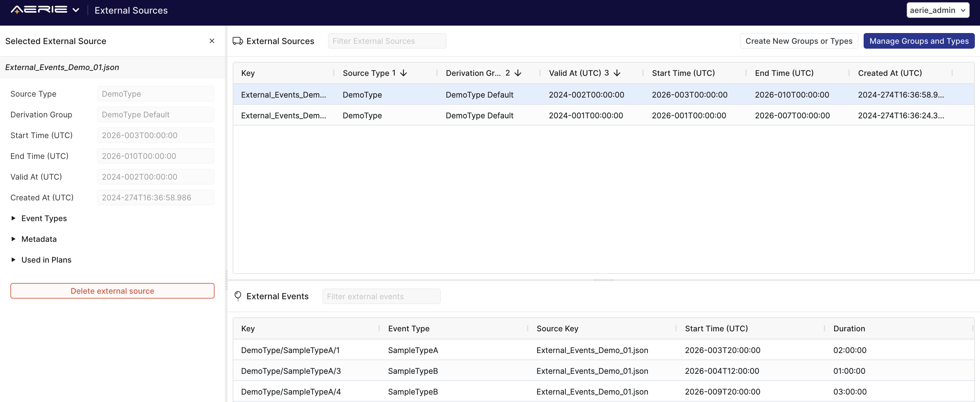Click duration cell 02:00:00

click(849, 350)
